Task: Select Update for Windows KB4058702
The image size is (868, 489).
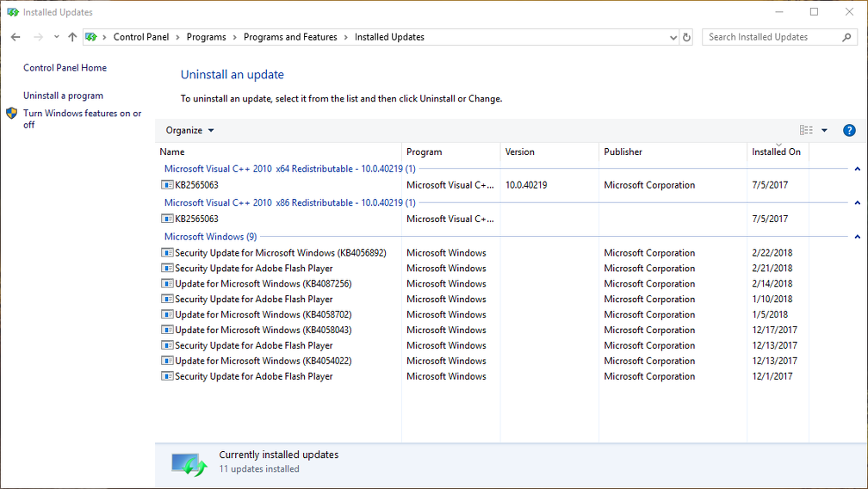Action: coord(263,315)
